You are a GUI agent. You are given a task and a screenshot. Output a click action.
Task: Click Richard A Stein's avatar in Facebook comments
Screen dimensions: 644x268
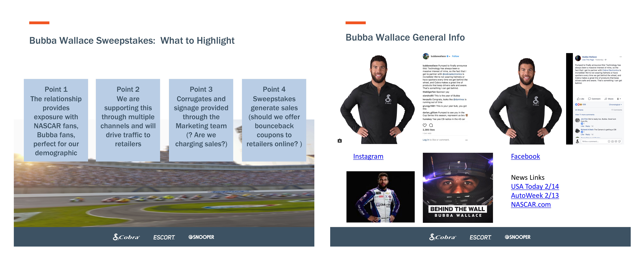coord(577,131)
